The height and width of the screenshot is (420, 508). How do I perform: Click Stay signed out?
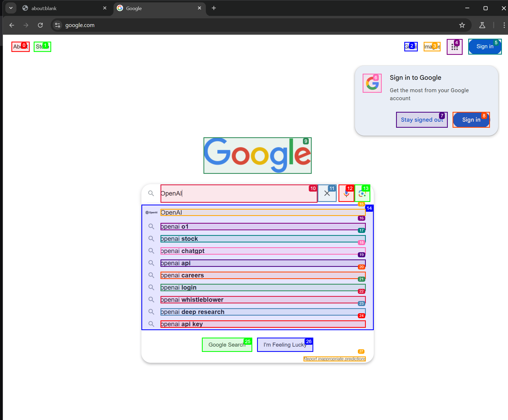point(422,120)
